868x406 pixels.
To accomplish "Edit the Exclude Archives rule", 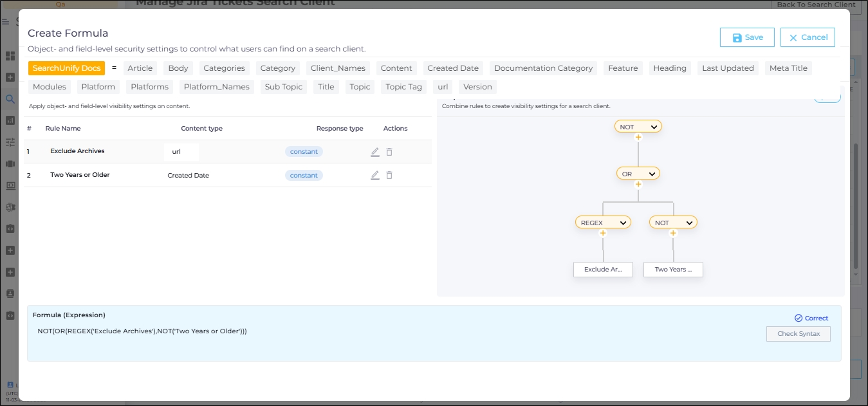I will point(374,152).
